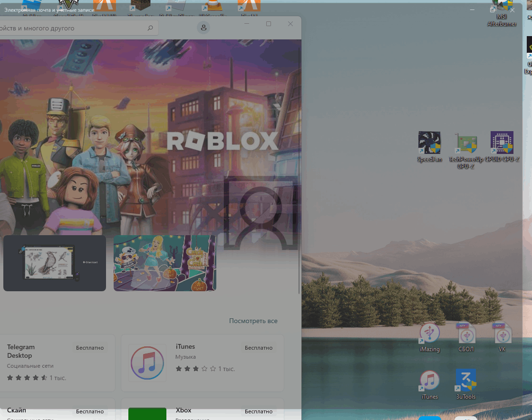Screen dimensions: 532x420
Task: Click the Музыка category under iTunes
Action: tap(185, 357)
